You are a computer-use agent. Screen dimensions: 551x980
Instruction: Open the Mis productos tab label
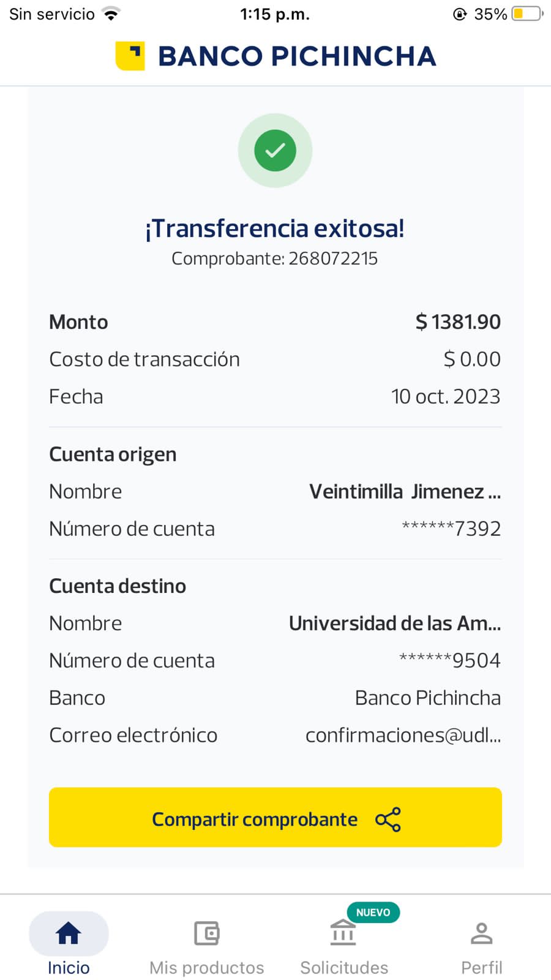[x=207, y=968]
